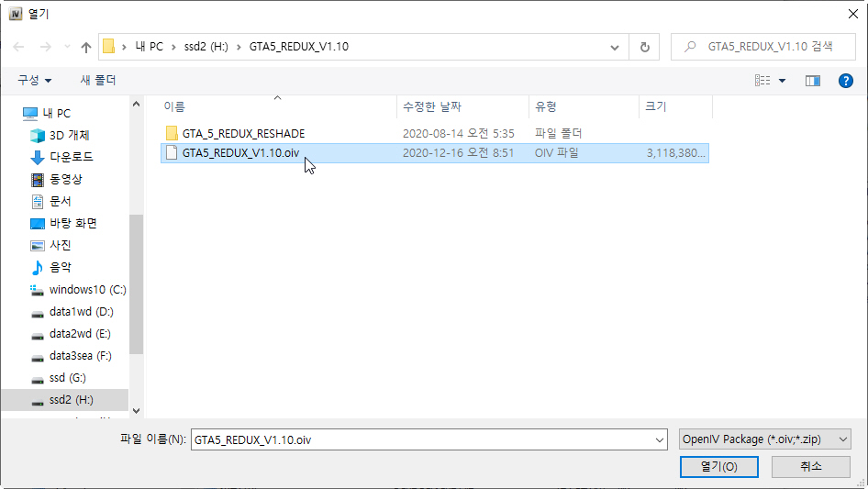Open 'windows10 (C:)' drive

(x=87, y=290)
